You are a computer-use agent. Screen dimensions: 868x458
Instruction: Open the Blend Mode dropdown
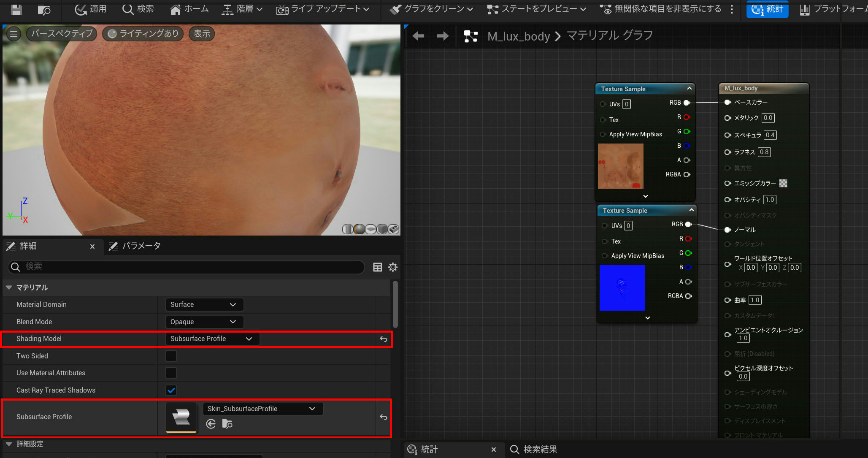click(204, 322)
